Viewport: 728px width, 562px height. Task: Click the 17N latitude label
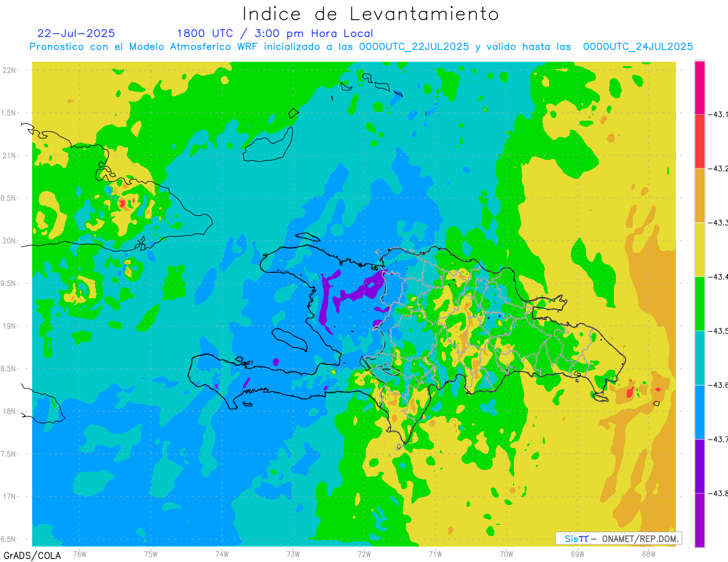pyautogui.click(x=10, y=497)
